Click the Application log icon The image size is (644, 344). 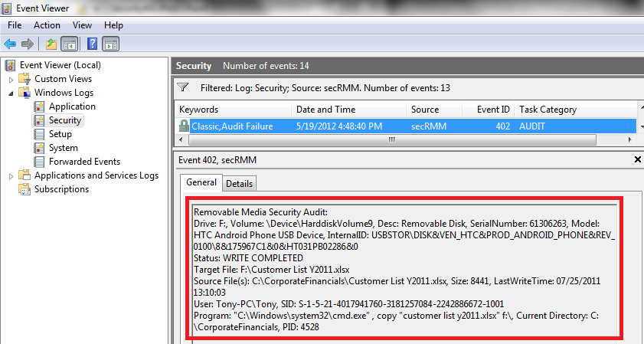point(39,106)
